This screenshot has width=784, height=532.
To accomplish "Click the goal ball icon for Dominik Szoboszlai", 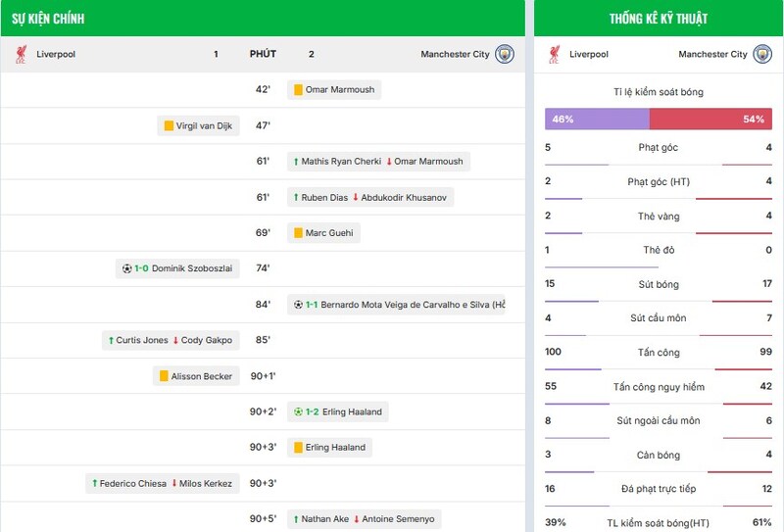I will click(x=126, y=268).
